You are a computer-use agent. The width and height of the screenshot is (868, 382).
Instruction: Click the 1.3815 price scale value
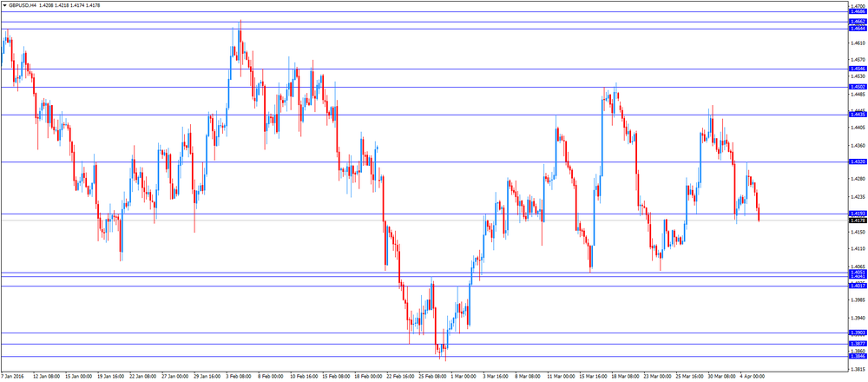tap(858, 370)
